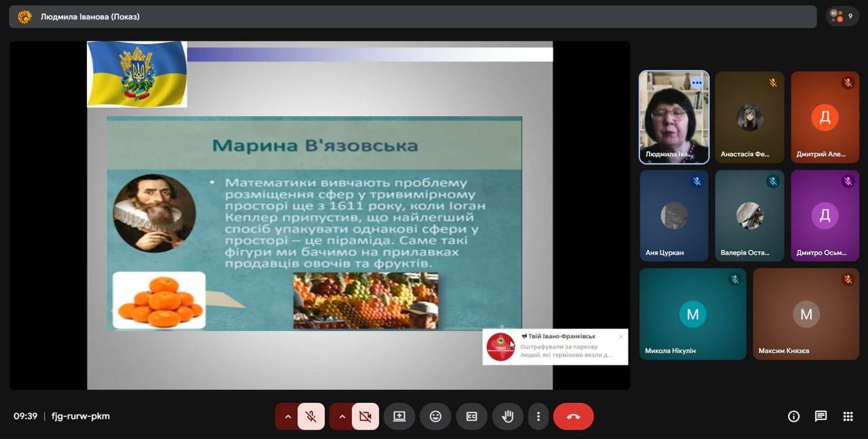Turn on captions icon
The image size is (868, 439).
click(471, 417)
